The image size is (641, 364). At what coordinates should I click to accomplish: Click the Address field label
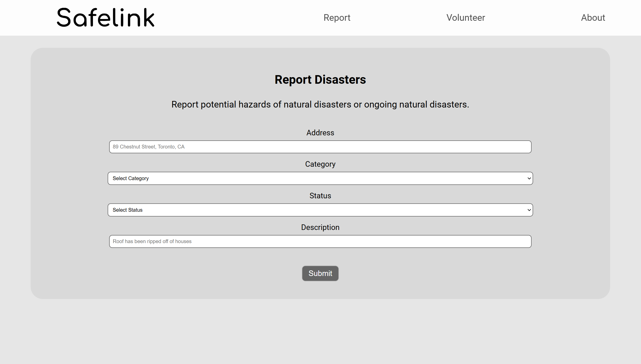320,133
